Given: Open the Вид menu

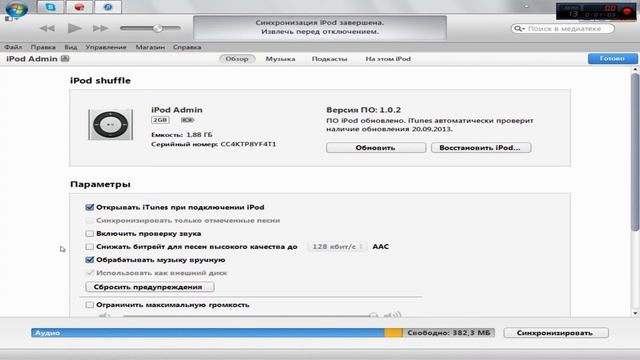Looking at the screenshot, I should (x=71, y=47).
